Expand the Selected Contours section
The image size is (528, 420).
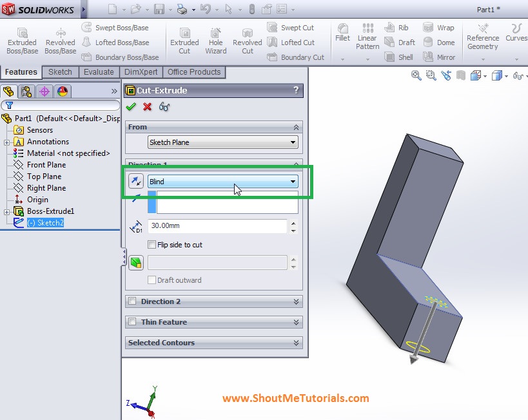(296, 343)
